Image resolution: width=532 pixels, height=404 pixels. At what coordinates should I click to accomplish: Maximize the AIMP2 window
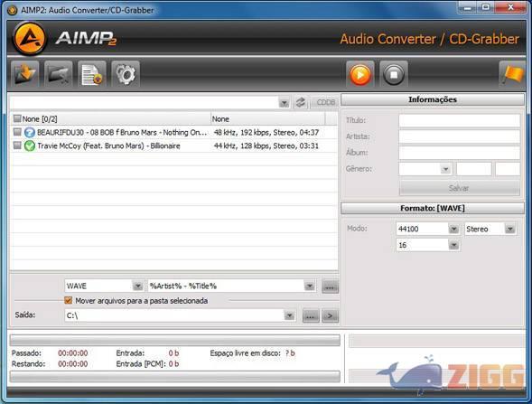(486, 7)
